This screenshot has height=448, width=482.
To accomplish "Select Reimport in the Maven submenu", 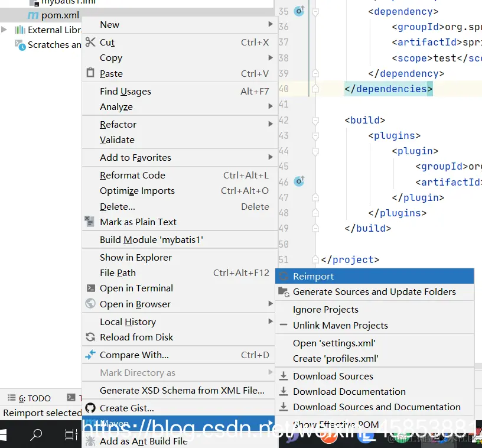I will (374, 276).
